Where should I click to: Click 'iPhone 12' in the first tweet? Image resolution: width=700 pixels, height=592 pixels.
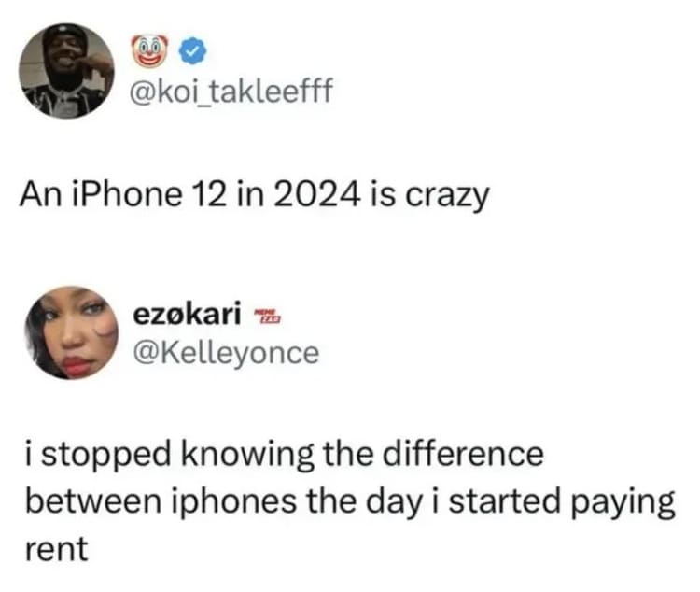point(147,195)
